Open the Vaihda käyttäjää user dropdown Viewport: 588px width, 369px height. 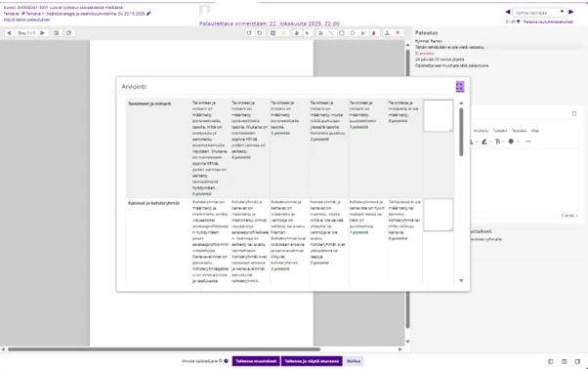(x=539, y=13)
